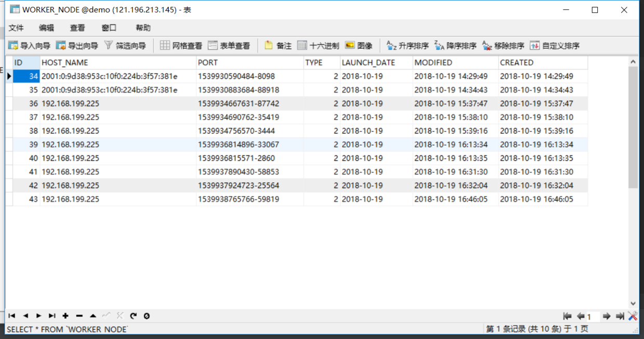Open the 帮助 menu
This screenshot has height=339, width=644.
click(x=142, y=28)
